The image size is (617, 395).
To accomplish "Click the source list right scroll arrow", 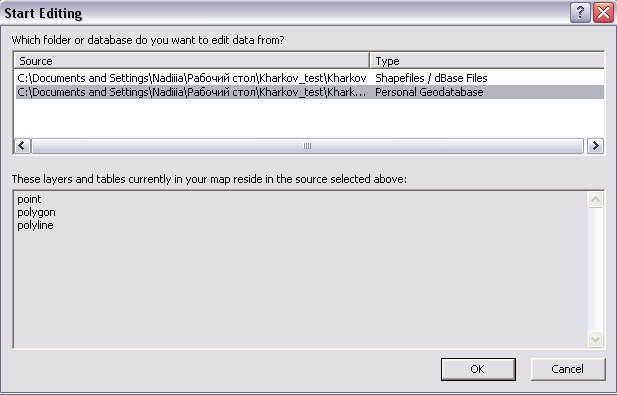I will (595, 146).
